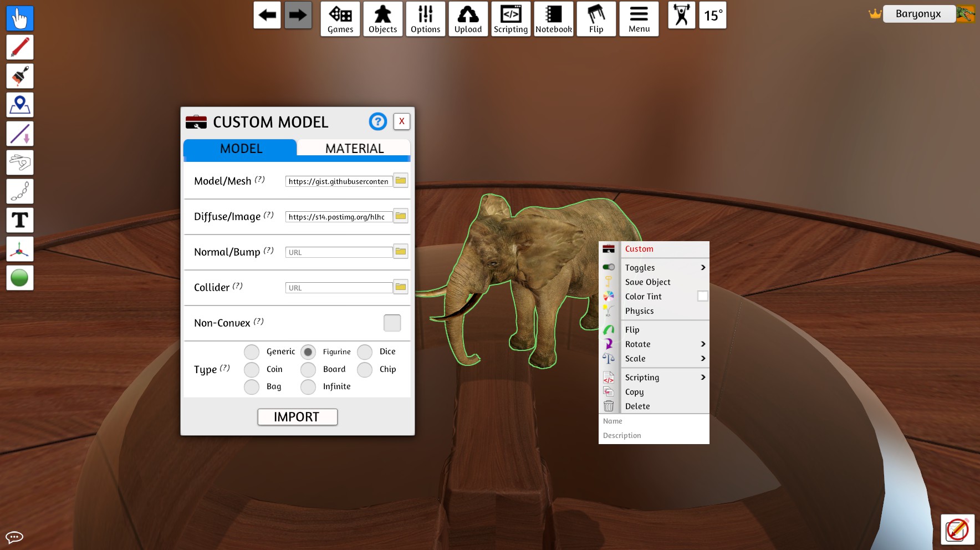The width and height of the screenshot is (980, 550).
Task: Expand the Toggles submenu
Action: point(654,267)
